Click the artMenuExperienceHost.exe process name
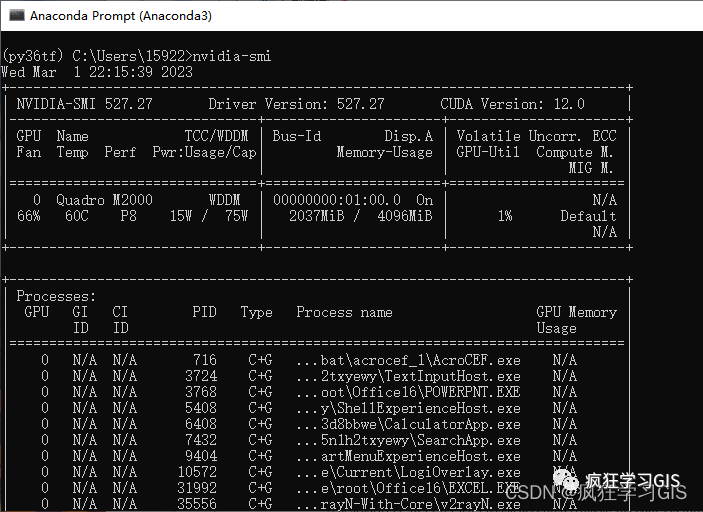This screenshot has width=703, height=512. (408, 456)
